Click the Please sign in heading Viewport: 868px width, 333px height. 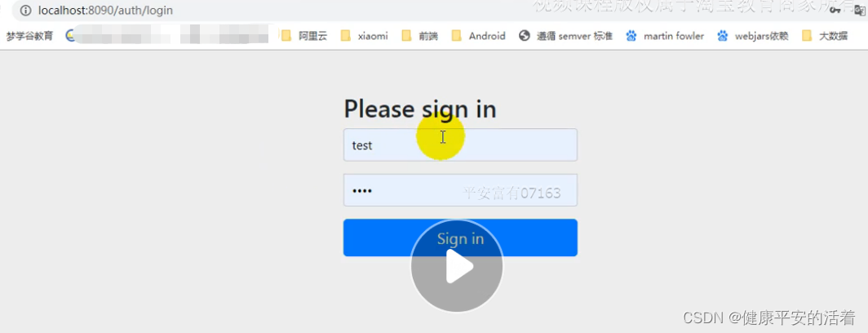419,109
